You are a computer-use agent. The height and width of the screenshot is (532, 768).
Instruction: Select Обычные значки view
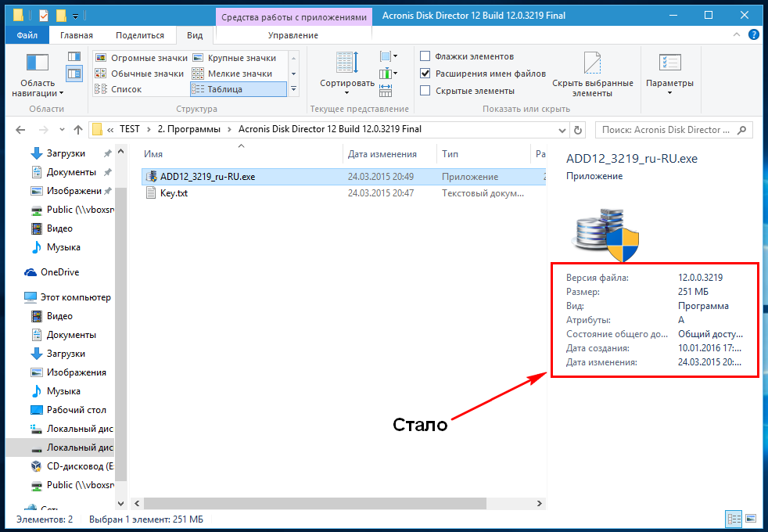[x=139, y=74]
